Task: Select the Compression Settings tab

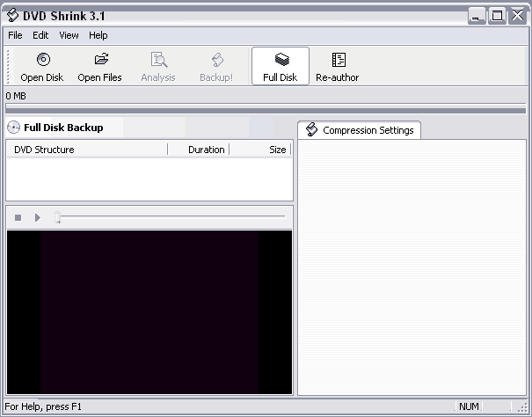Action: [x=360, y=130]
